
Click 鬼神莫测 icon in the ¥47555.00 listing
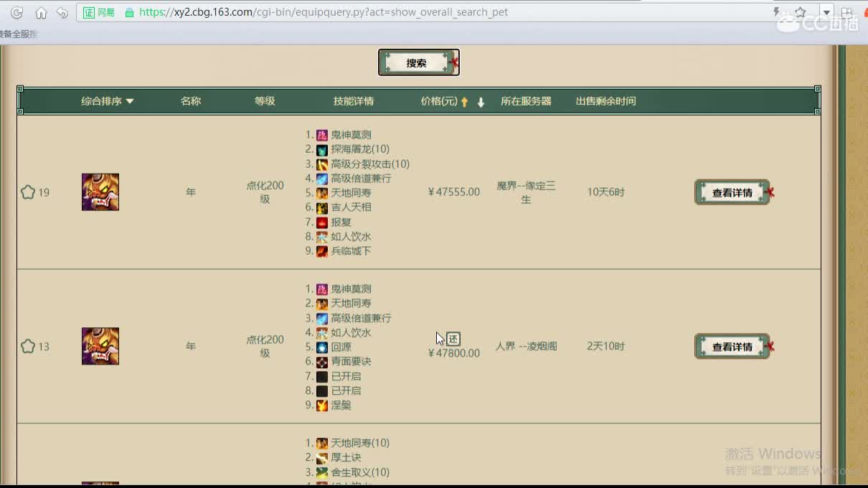(322, 135)
